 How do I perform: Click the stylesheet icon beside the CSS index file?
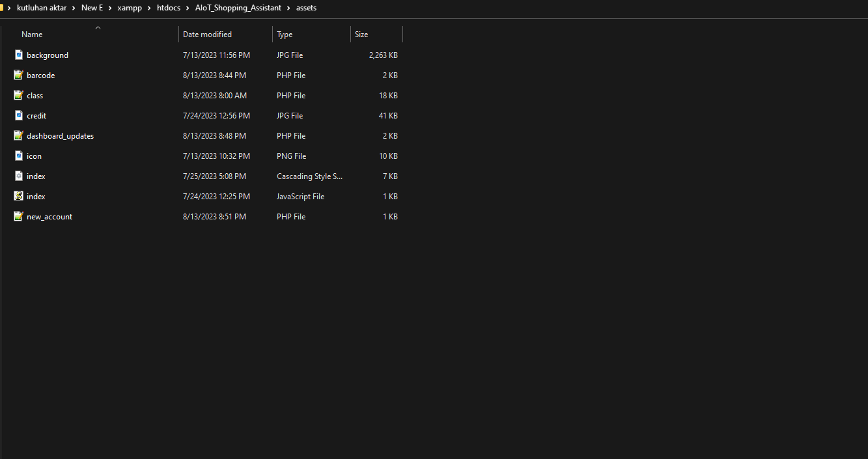(x=18, y=176)
